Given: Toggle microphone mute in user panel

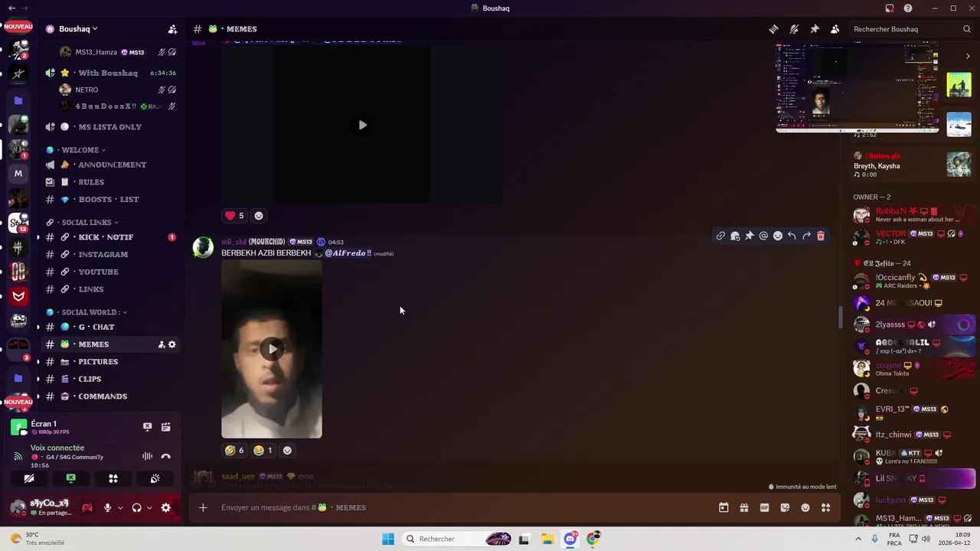Looking at the screenshot, I should coord(107,507).
